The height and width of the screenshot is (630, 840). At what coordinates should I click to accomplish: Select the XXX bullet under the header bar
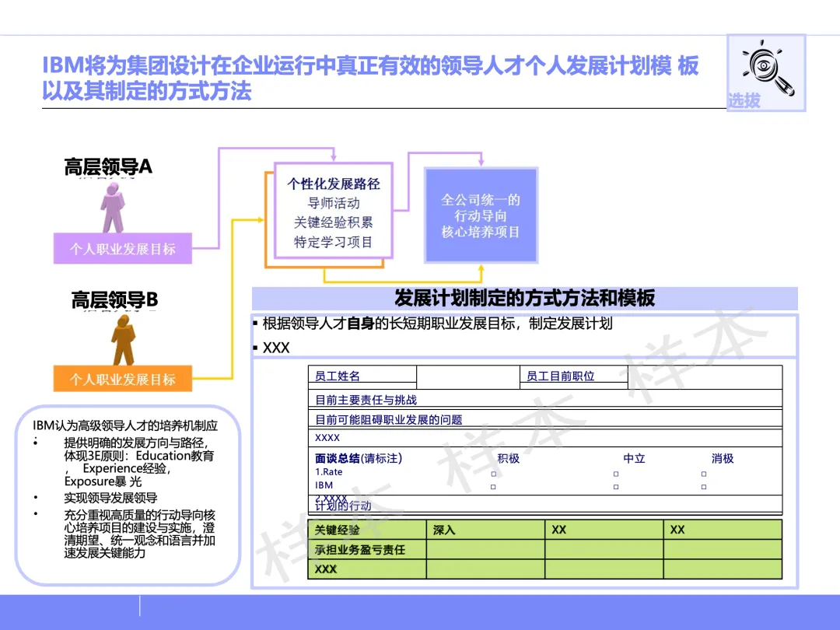[271, 348]
